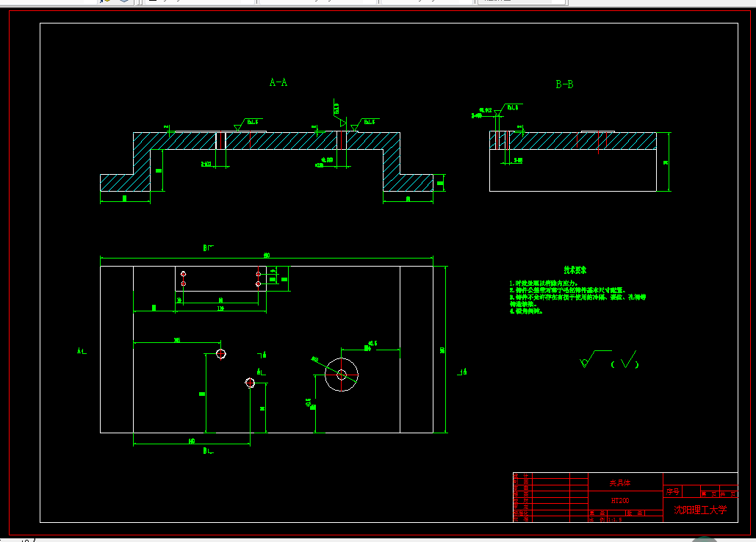Select the fourth technical requirement line starting with 4.
Image resolution: width=756 pixels, height=542 pixels.
[526, 311]
